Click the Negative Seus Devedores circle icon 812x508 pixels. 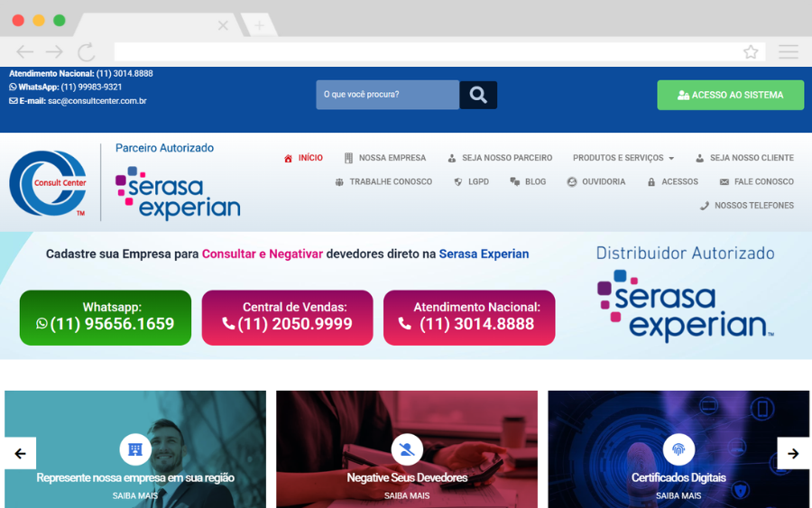point(407,449)
